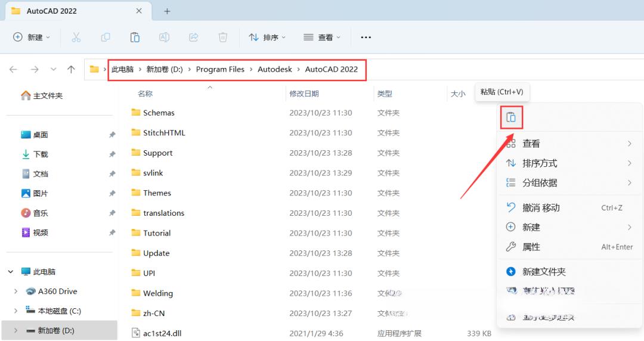The width and height of the screenshot is (644, 341).
Task: Click AutoCAD 2022 in the address breadcrumb
Action: [x=332, y=69]
